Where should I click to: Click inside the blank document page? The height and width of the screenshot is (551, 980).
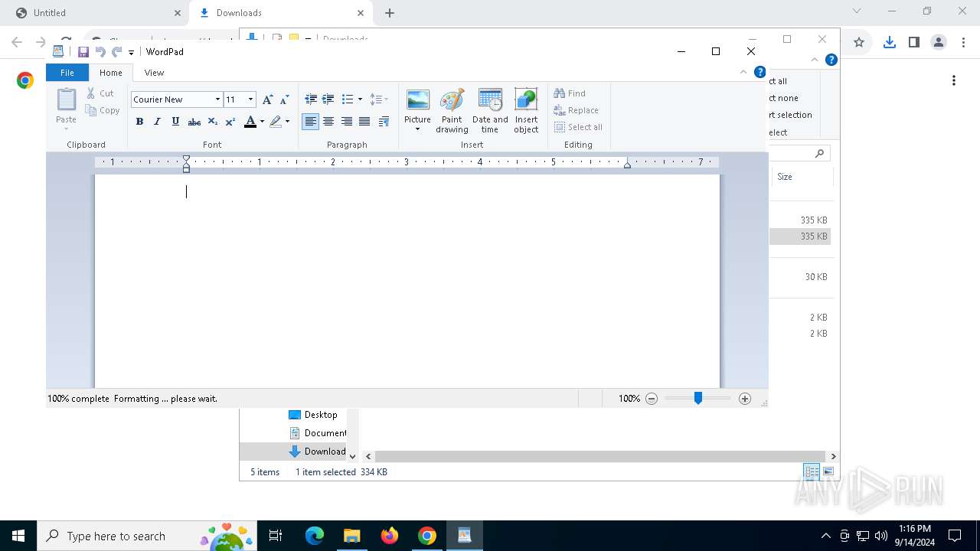(407, 281)
